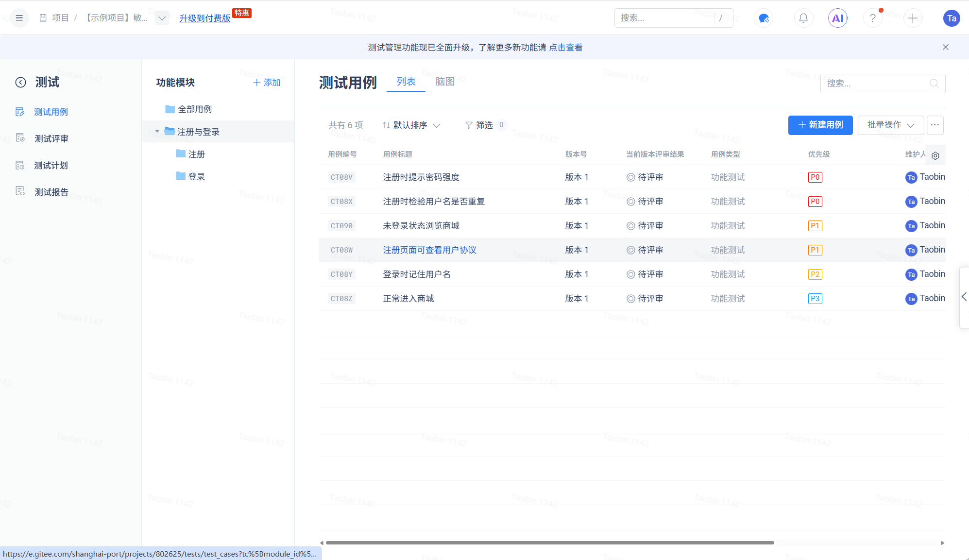Switch to the 列表 tab
The width and height of the screenshot is (969, 560).
[x=406, y=82]
